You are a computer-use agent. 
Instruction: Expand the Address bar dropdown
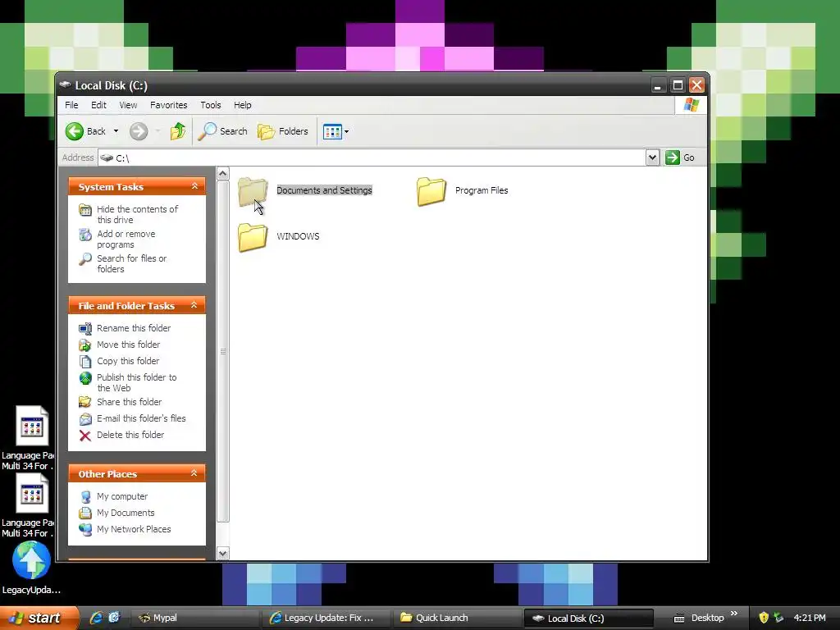652,157
